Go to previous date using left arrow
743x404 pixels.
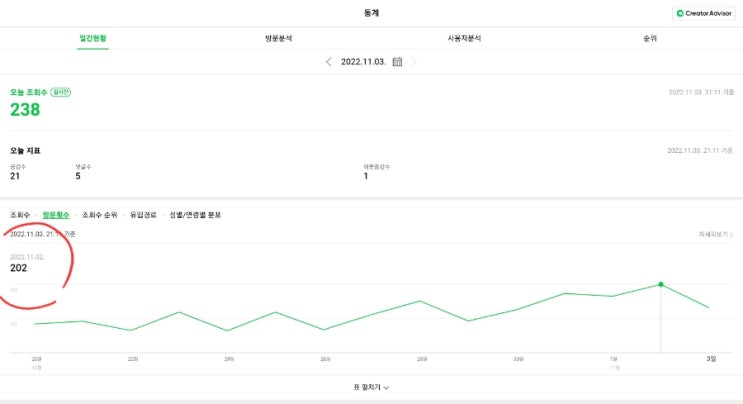pos(328,62)
